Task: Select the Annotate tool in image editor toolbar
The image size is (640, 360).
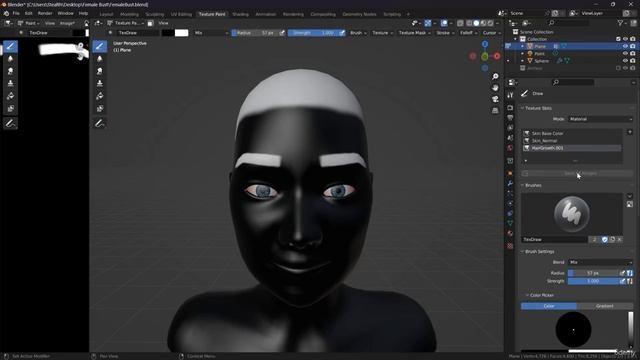Action: click(10, 123)
